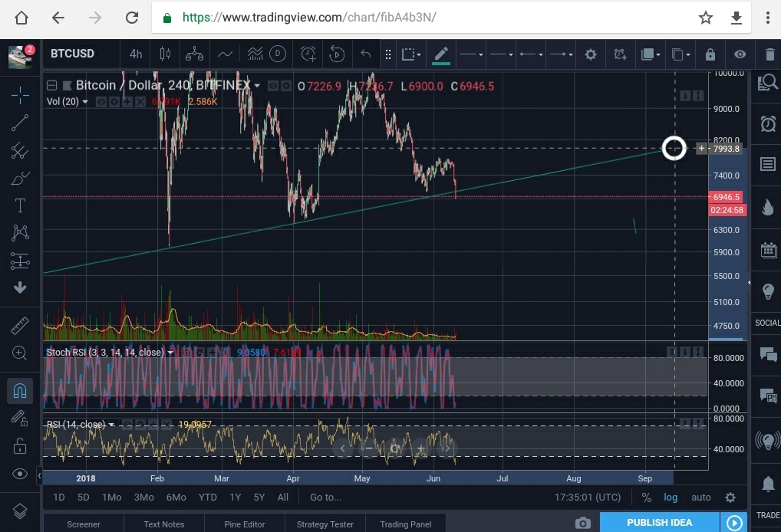Open line style dropdown
Screen dimensions: 781x532
tap(471, 54)
